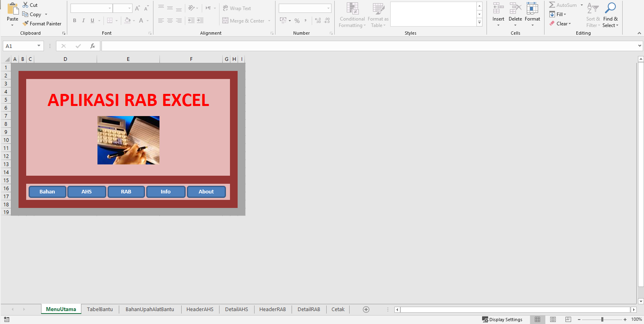Open the Number Format combo box
Image resolution: width=644 pixels, height=324 pixels.
click(x=305, y=8)
